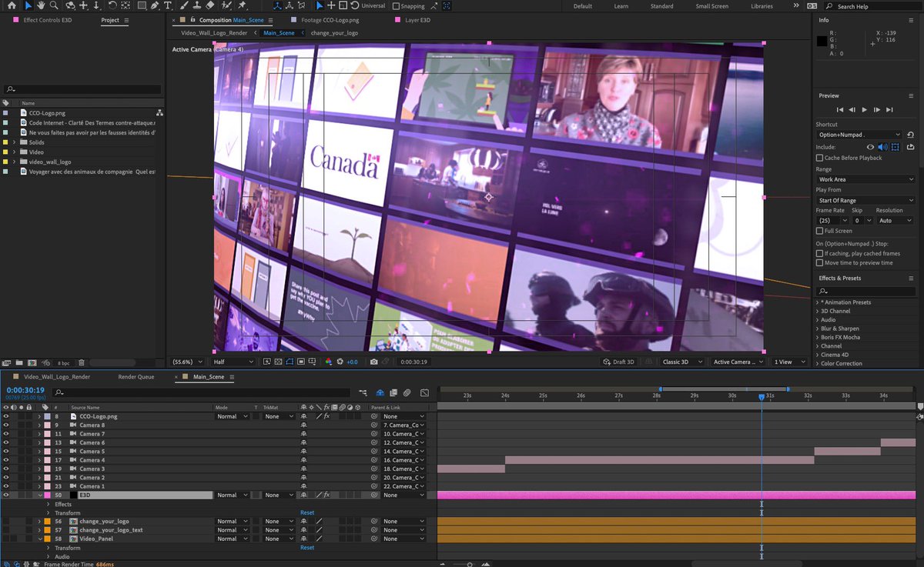Click Reset for E3D Transform

[x=307, y=512]
